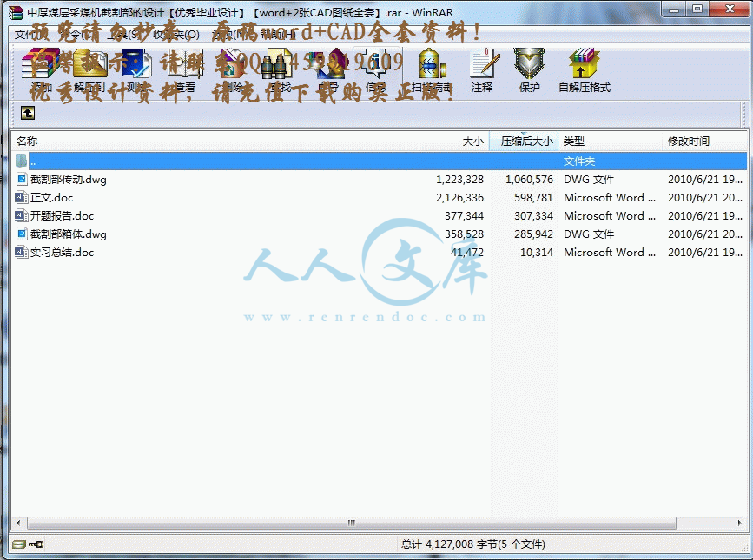753x560 pixels.
Task: Select file name 截割部传动.dwg
Action: click(69, 180)
